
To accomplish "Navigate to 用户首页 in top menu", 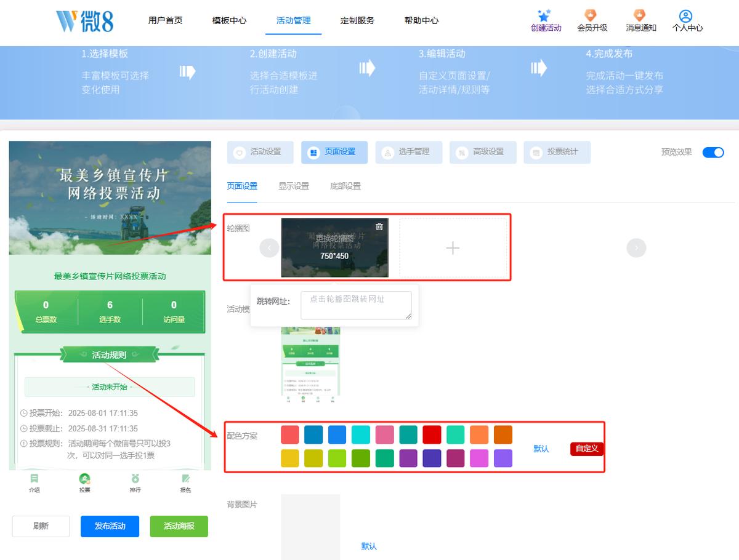I will 166,20.
